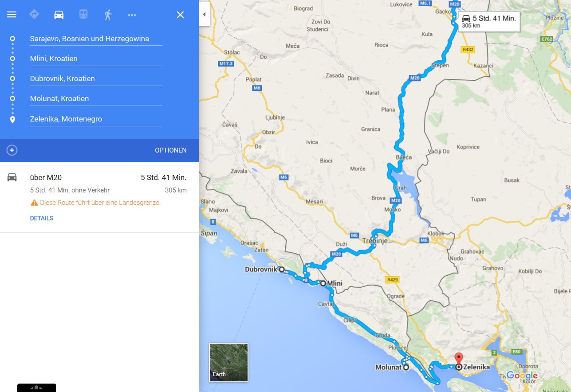
Task: Select the Dubrovnik, Kroatien waypoint field
Action: 96,78
